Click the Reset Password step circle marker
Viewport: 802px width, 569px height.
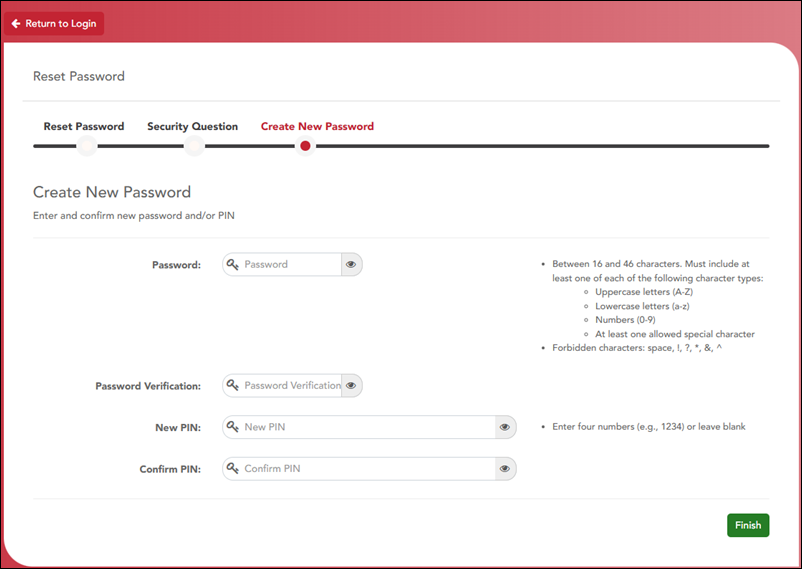(87, 146)
